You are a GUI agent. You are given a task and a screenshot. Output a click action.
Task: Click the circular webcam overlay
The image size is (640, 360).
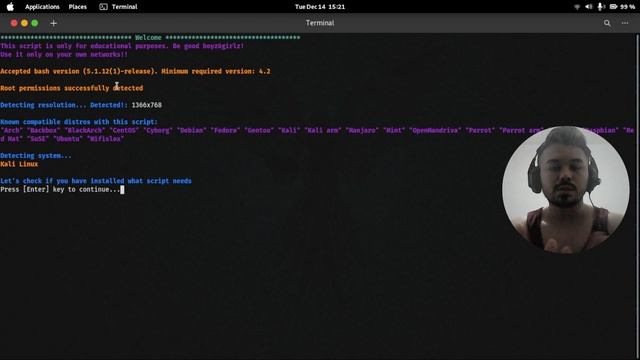566,190
